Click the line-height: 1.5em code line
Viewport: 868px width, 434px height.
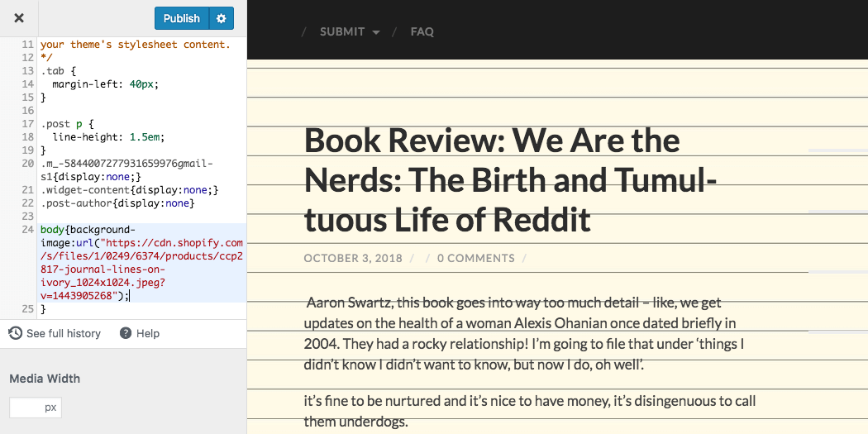point(108,136)
